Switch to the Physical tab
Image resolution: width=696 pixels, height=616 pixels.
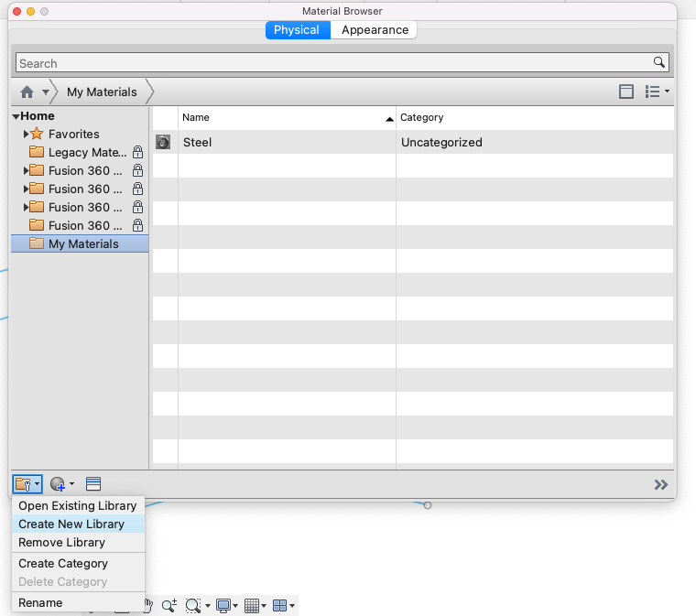tap(298, 29)
